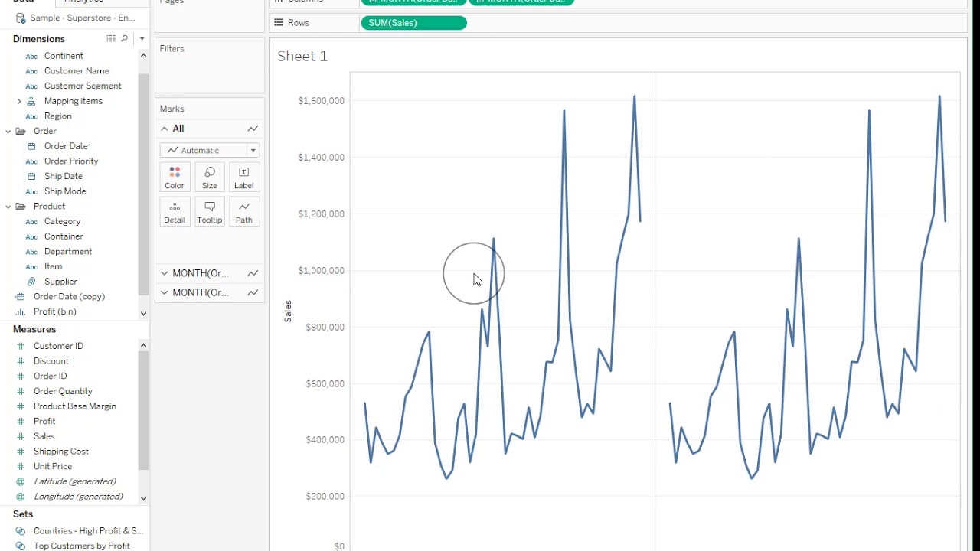980x551 pixels.
Task: Select the Customer Segment field
Action: pyautogui.click(x=83, y=86)
